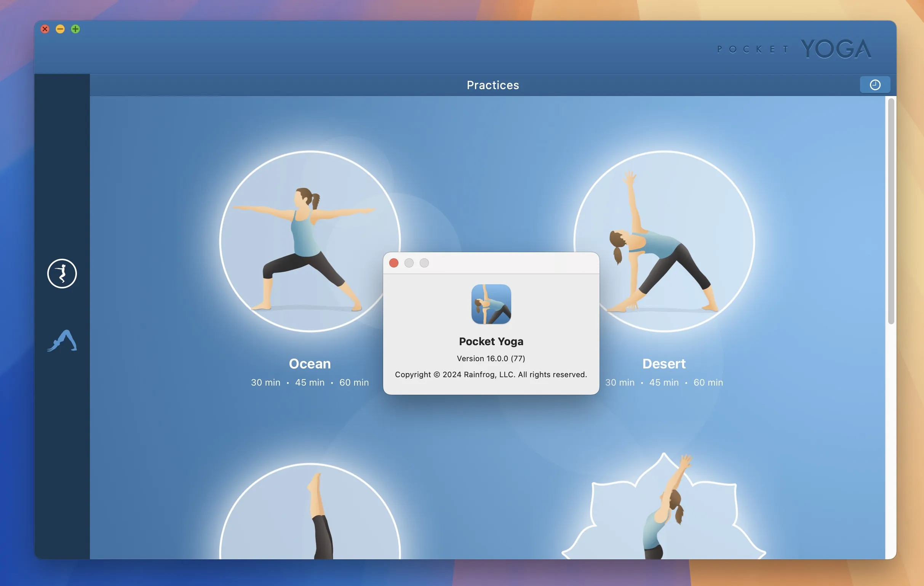Click the Ocean practice title
The image size is (924, 586).
310,363
